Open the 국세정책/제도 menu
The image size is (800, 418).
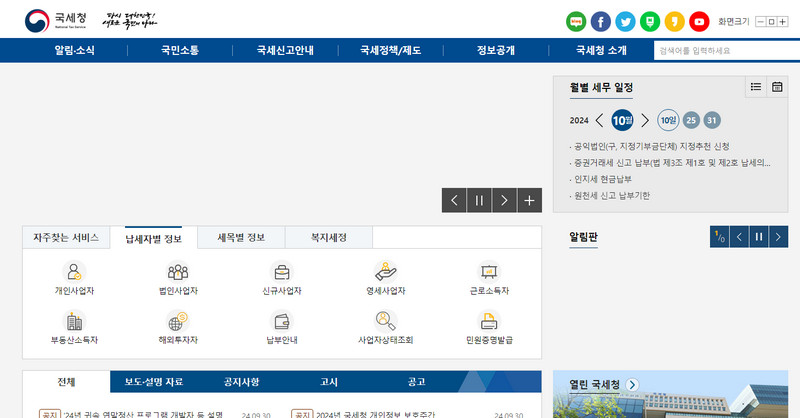tap(390, 51)
